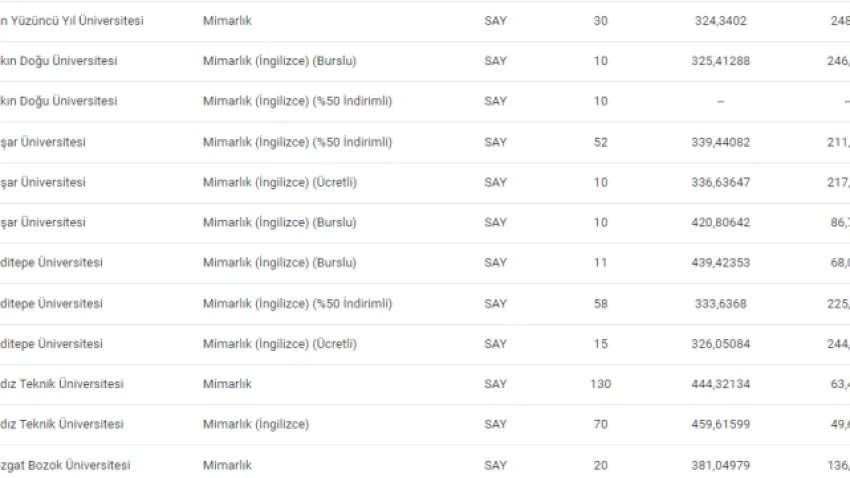Image resolution: width=850 pixels, height=478 pixels.
Task: Select şar Üniversitesi Mimarlık (İngilizce) (Burslu)
Action: click(280, 222)
